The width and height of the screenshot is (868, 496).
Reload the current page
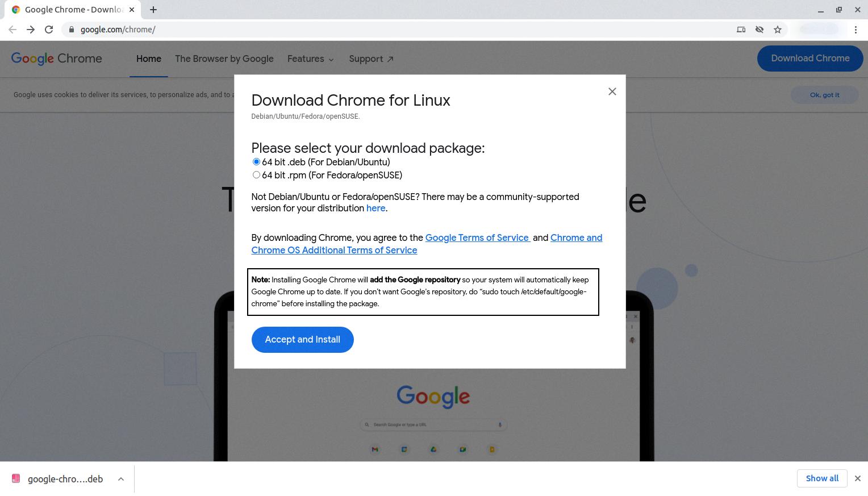tap(49, 30)
